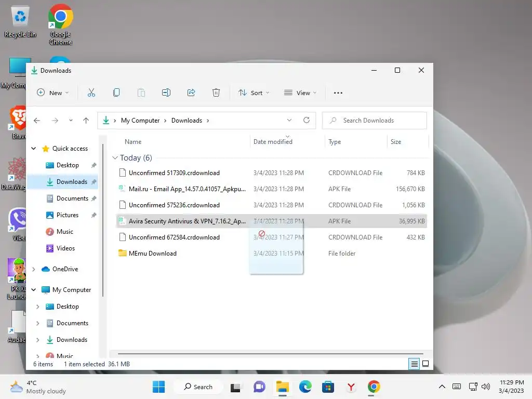Open File Explorer on taskbar
532x399 pixels.
(282, 387)
